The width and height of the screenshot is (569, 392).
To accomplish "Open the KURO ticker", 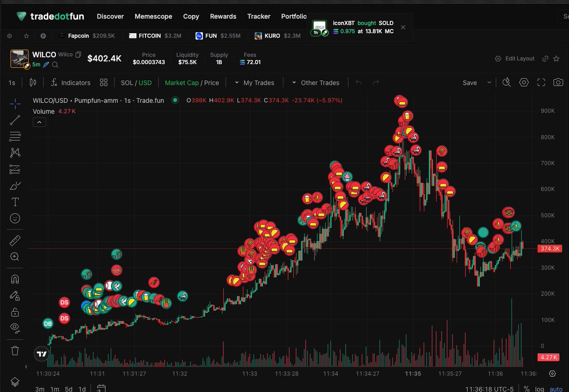I will click(277, 36).
